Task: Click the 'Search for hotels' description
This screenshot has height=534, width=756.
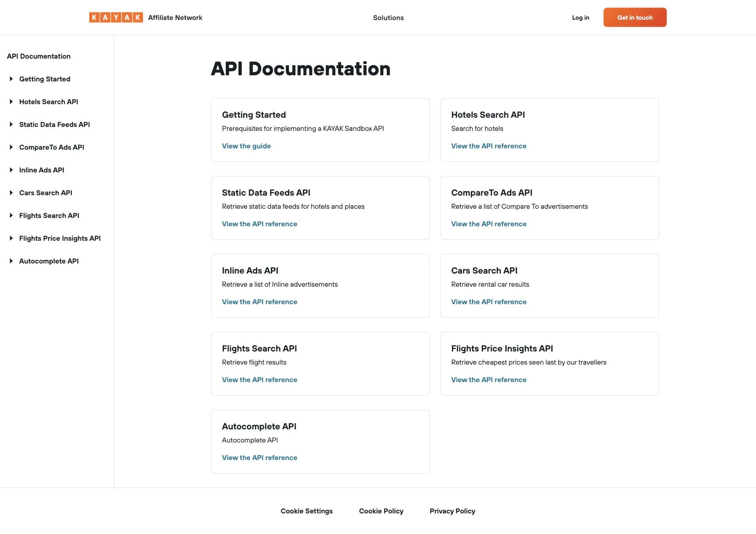Action: tap(477, 128)
